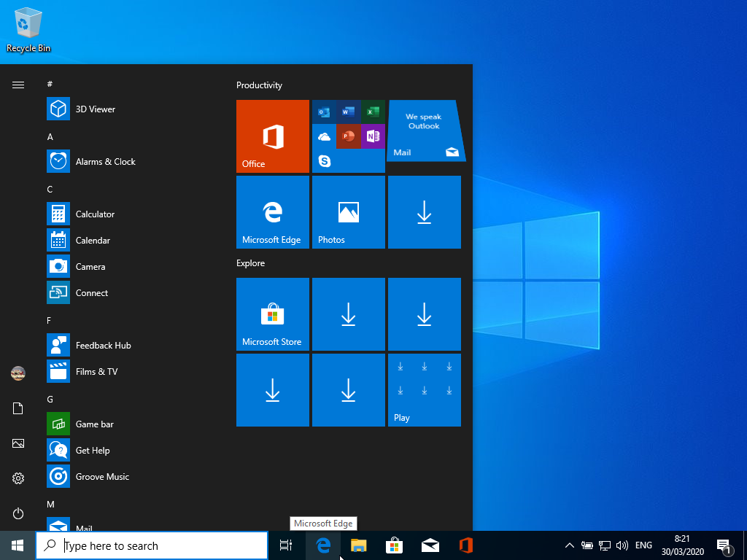
Task: Launch Films & TV
Action: [128, 371]
